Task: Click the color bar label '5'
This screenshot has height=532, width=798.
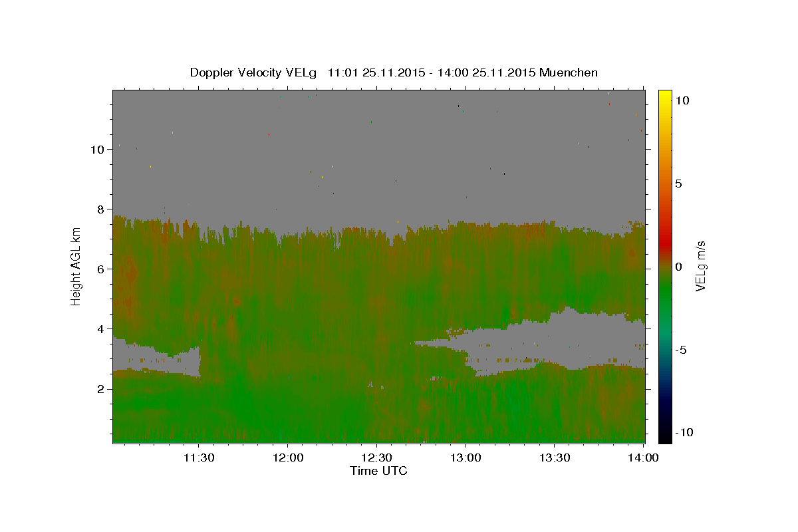Action: [x=679, y=184]
